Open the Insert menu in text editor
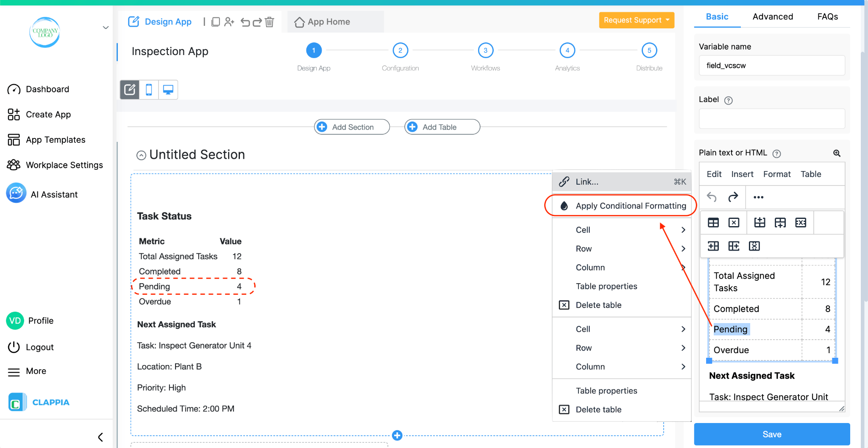Viewport: 868px width, 448px height. pos(742,174)
